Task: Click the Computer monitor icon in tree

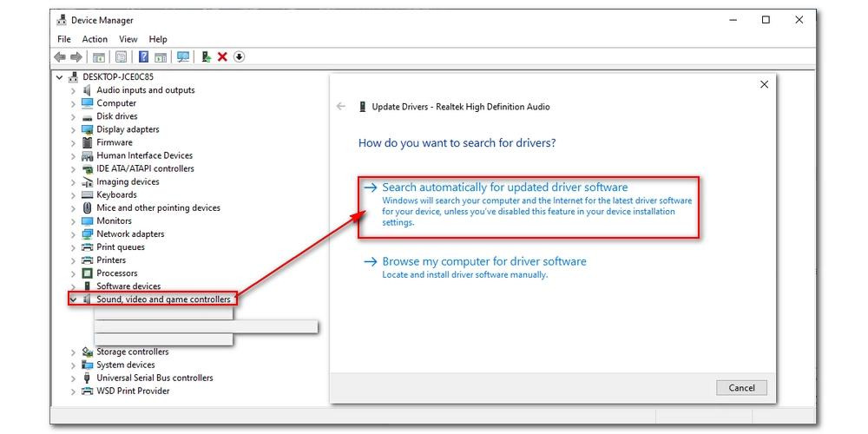Action: pos(87,103)
